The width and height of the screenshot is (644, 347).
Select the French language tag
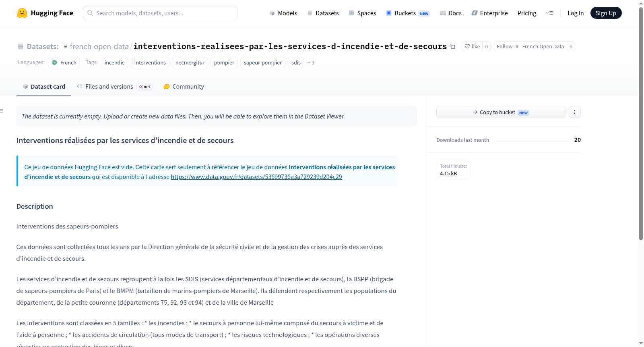(x=64, y=62)
